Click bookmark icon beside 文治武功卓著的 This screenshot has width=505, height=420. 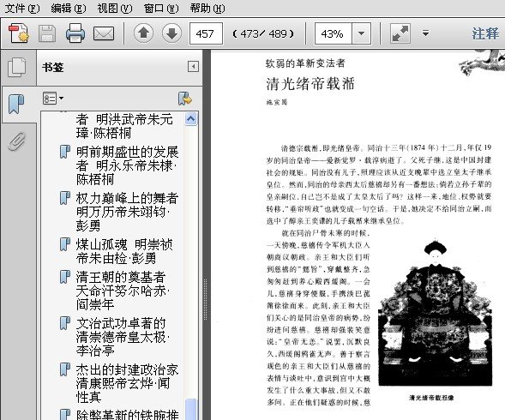65,323
